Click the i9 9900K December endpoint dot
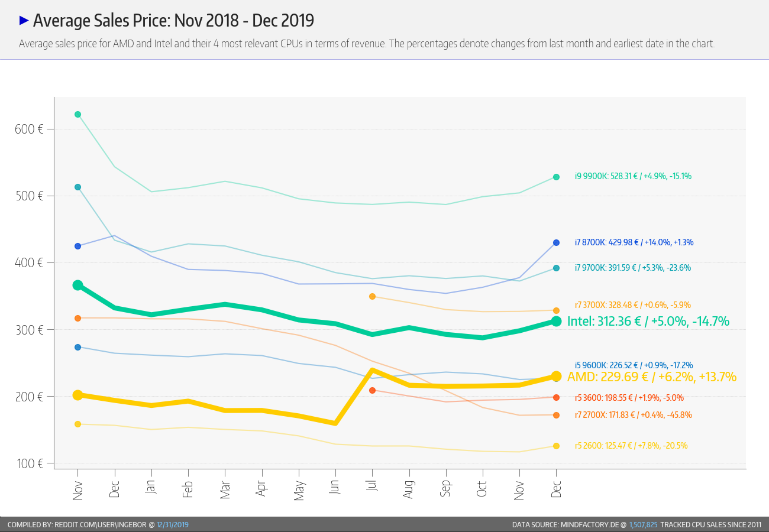 point(556,177)
